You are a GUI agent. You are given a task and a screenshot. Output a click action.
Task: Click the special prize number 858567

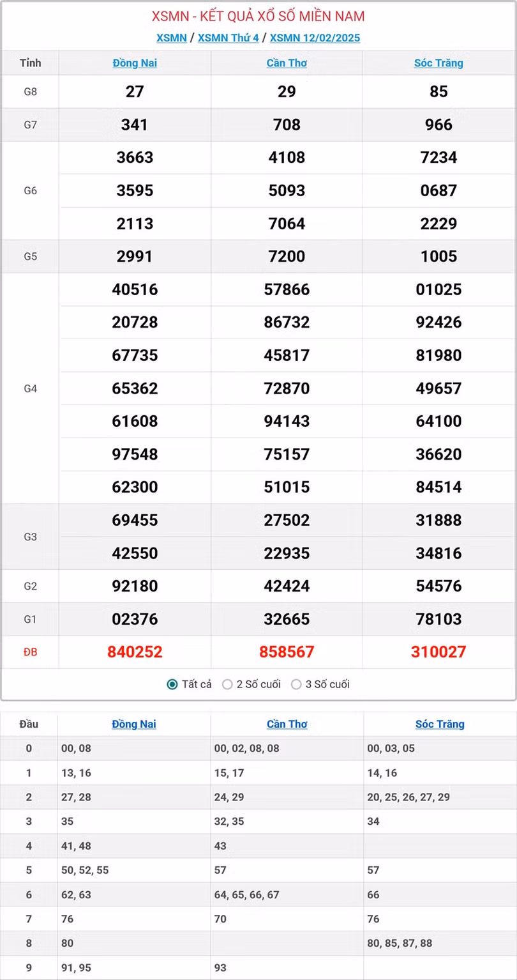pos(287,652)
